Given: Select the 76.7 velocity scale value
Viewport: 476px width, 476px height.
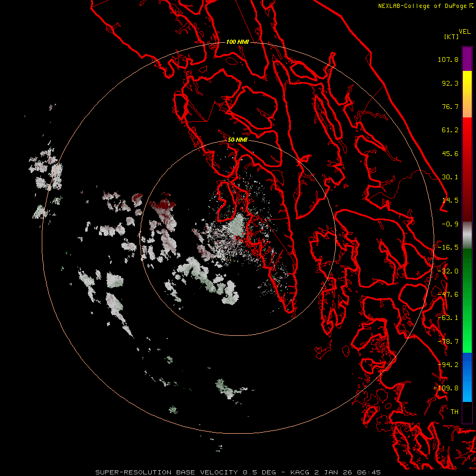Looking at the screenshot, I should 450,106.
